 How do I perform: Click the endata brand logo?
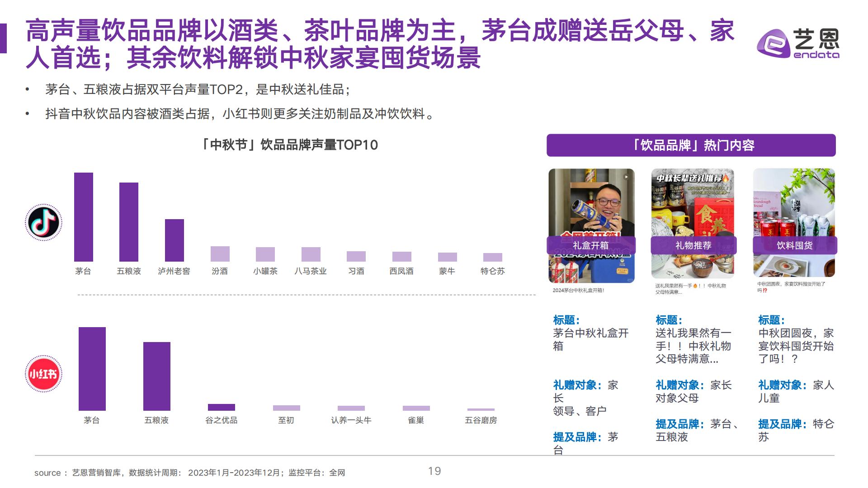tap(798, 44)
